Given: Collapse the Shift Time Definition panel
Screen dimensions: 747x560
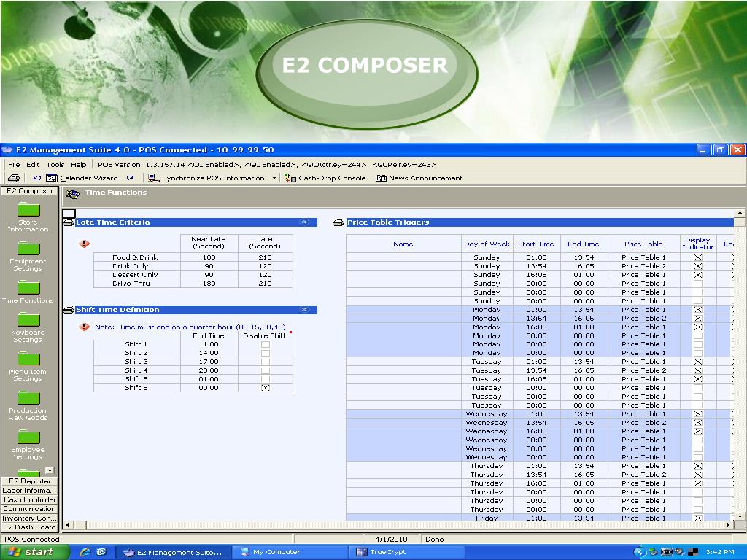Looking at the screenshot, I should [x=304, y=310].
